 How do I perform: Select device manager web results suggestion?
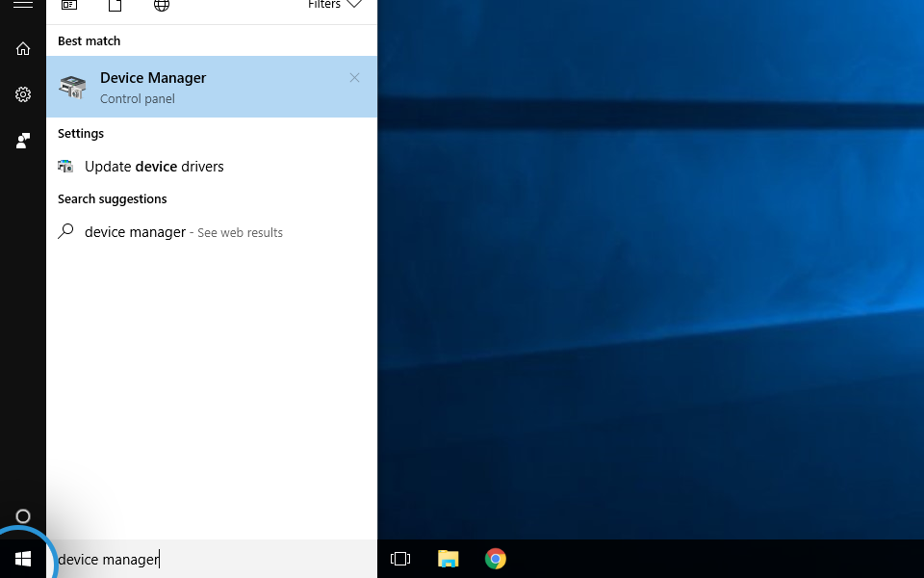(x=212, y=232)
